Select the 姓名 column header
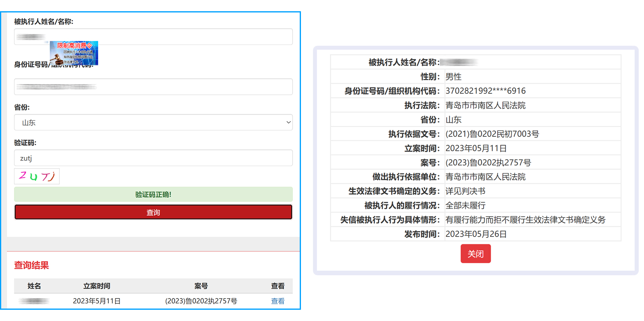The image size is (644, 321). click(34, 286)
